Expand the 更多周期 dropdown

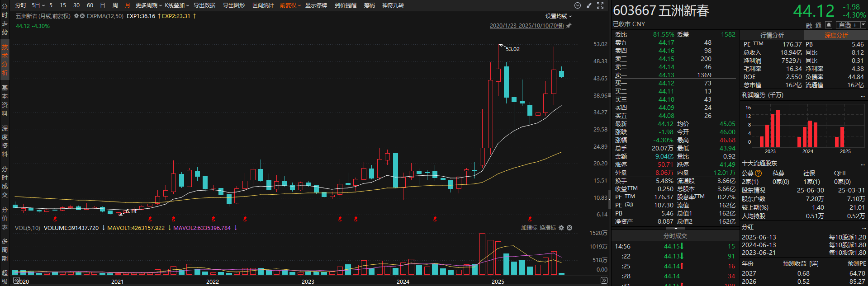pos(148,5)
